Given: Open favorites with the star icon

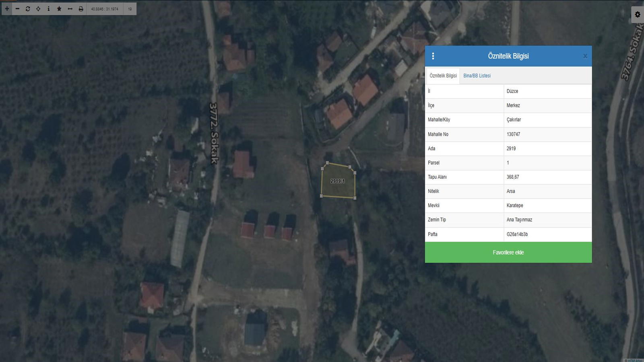Looking at the screenshot, I should 59,9.
